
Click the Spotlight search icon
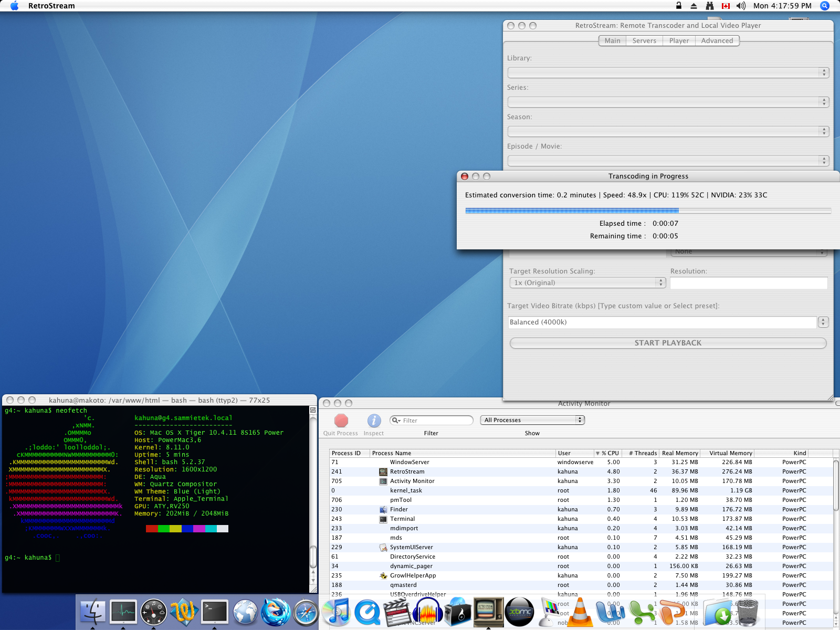(x=825, y=6)
